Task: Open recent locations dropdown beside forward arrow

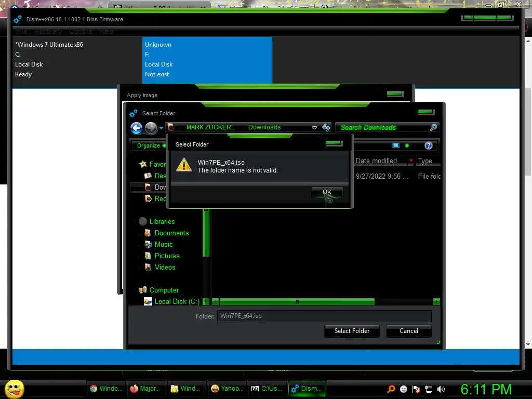Action: coord(161,128)
